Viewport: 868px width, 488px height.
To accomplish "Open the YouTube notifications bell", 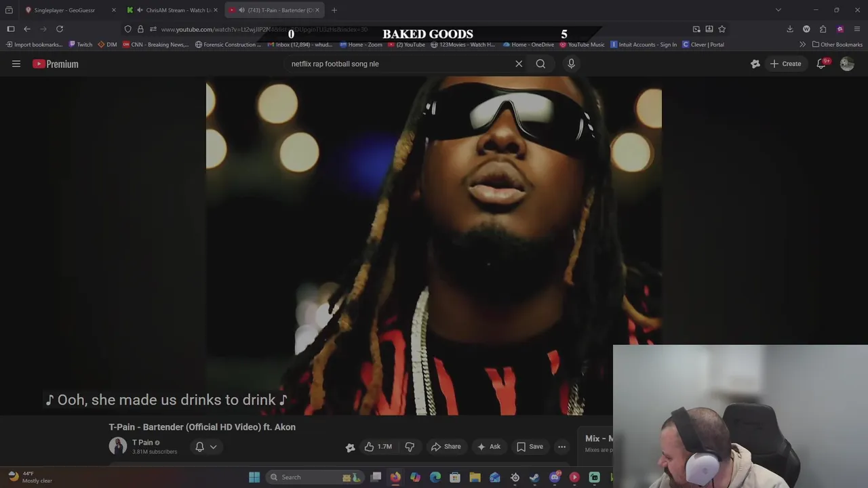I will coord(821,64).
